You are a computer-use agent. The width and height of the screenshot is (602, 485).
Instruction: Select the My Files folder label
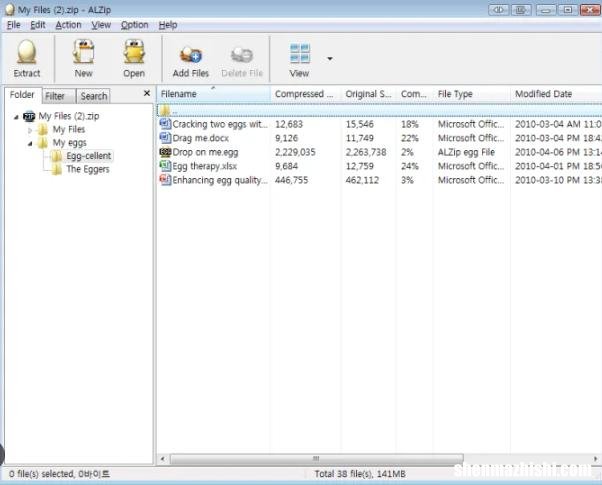pos(69,129)
